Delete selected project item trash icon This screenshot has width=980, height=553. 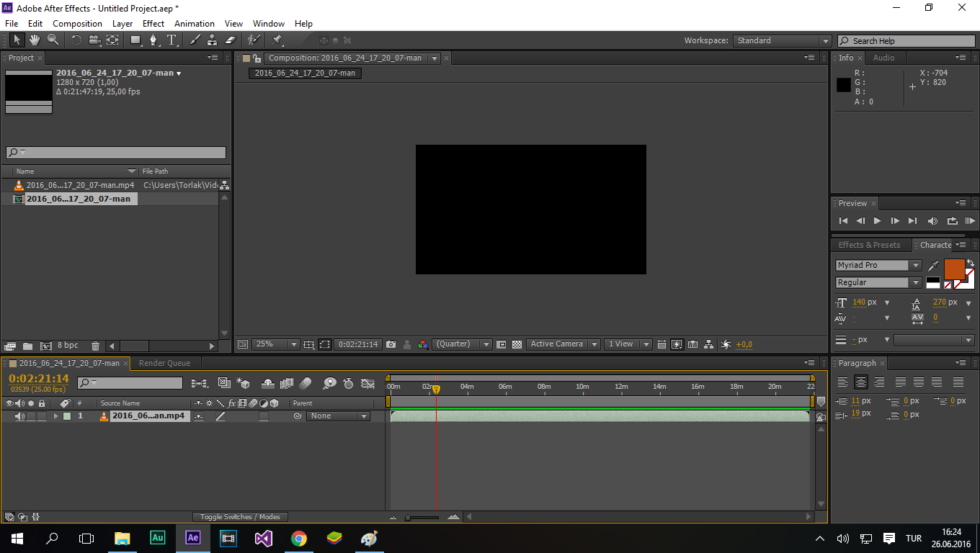click(x=95, y=346)
